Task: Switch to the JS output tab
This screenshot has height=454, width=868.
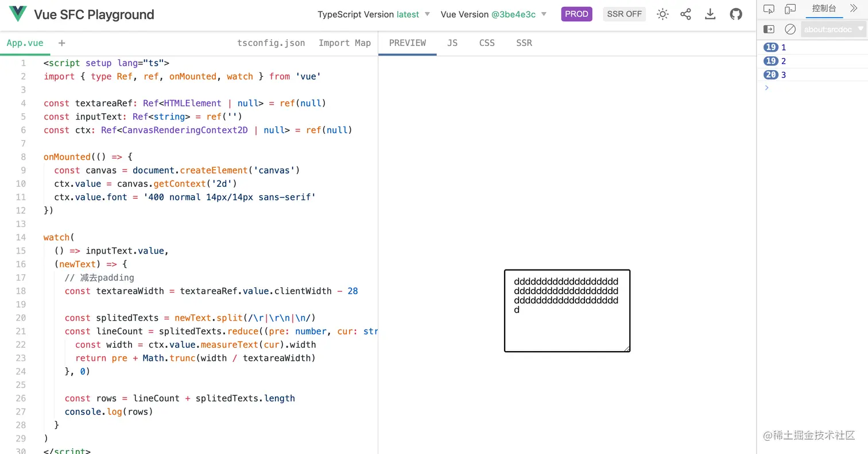Action: click(x=452, y=43)
